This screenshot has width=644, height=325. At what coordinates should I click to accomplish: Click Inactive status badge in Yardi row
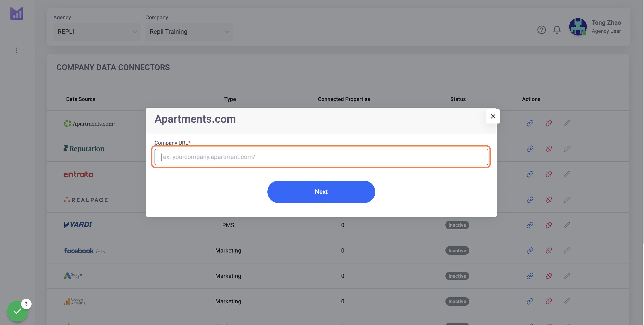(x=457, y=225)
